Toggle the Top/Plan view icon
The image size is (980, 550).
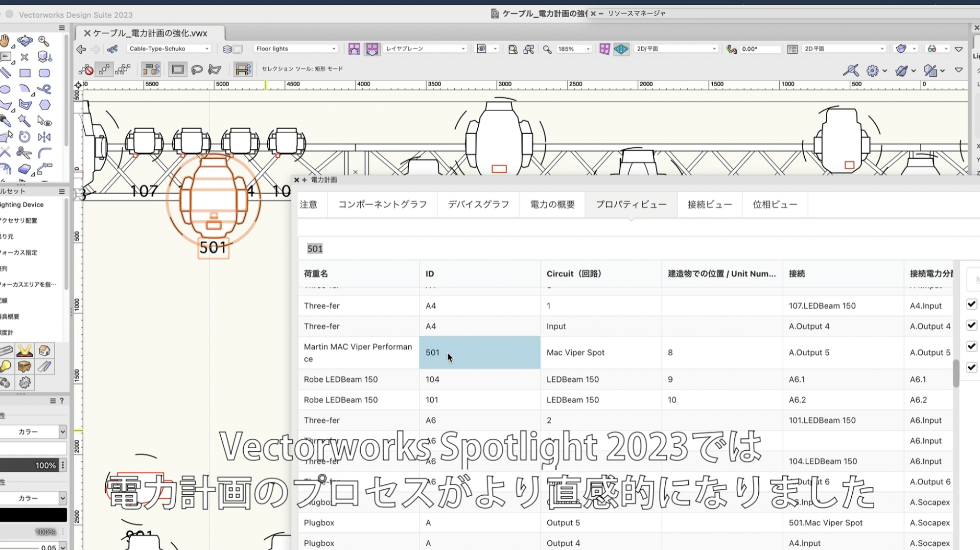[x=621, y=49]
